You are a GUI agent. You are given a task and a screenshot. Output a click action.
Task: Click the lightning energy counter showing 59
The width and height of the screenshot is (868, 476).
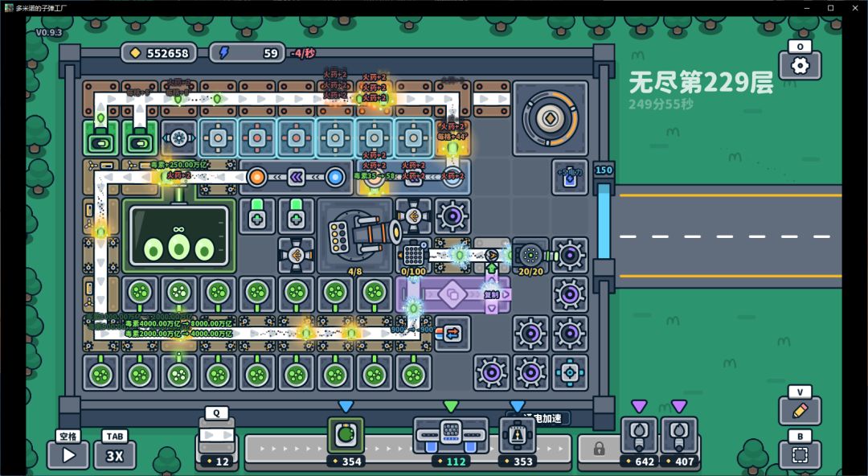(x=248, y=53)
